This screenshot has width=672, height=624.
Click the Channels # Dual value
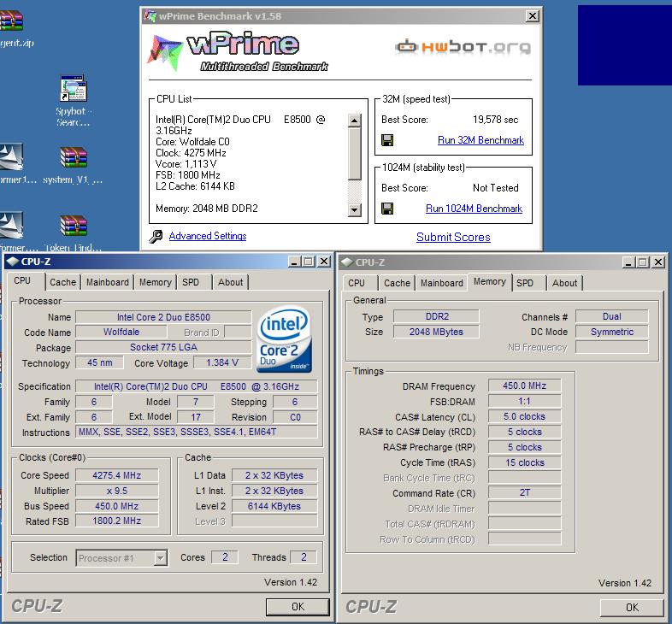tap(611, 316)
